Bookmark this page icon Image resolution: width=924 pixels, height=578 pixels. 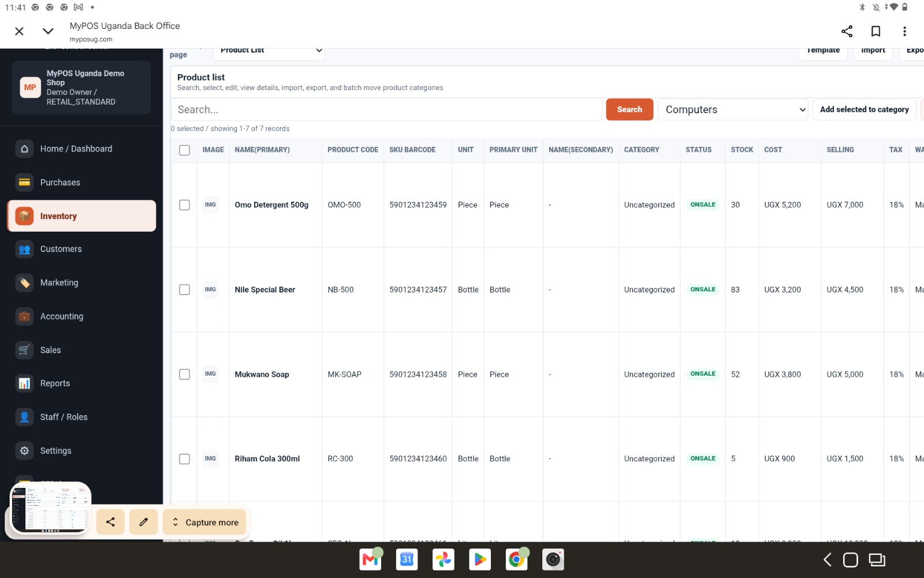pyautogui.click(x=875, y=31)
